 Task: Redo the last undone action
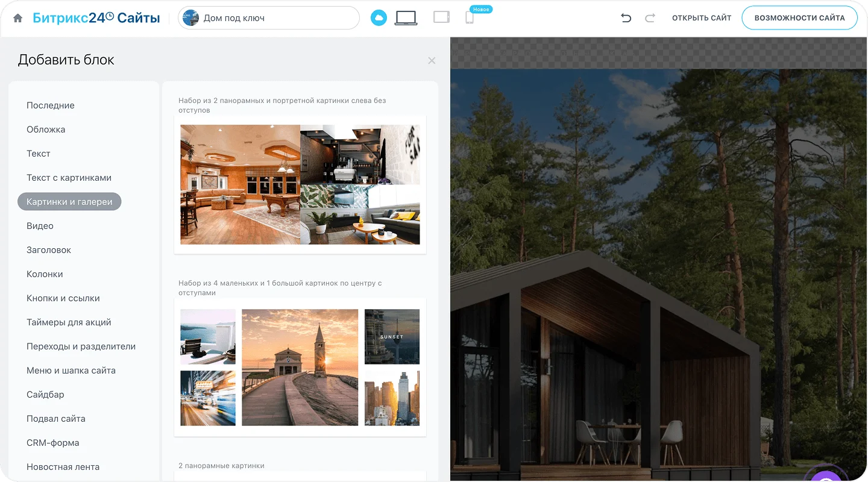(650, 18)
